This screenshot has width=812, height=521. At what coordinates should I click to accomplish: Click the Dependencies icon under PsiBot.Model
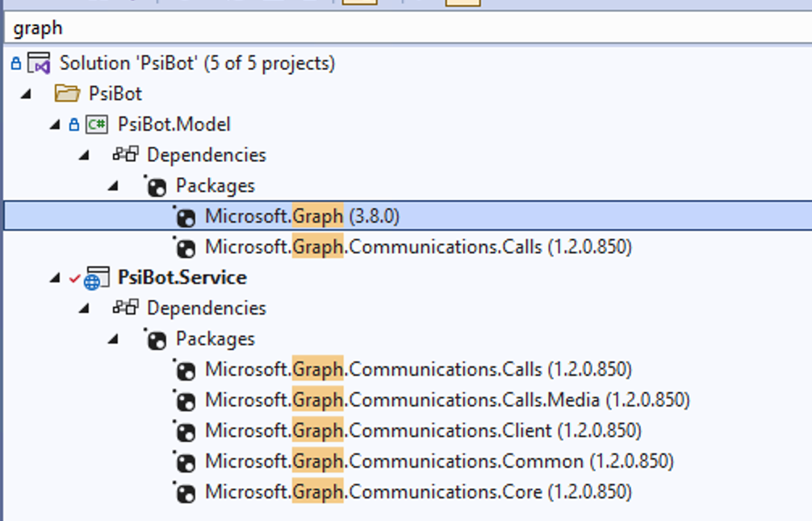pos(126,155)
